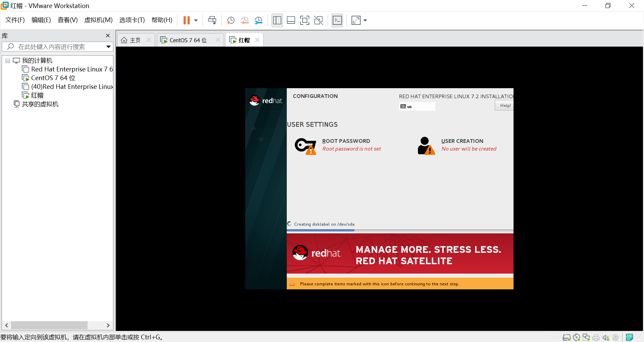Open the 选项卡(T) menu
The width and height of the screenshot is (644, 342).
(132, 20)
